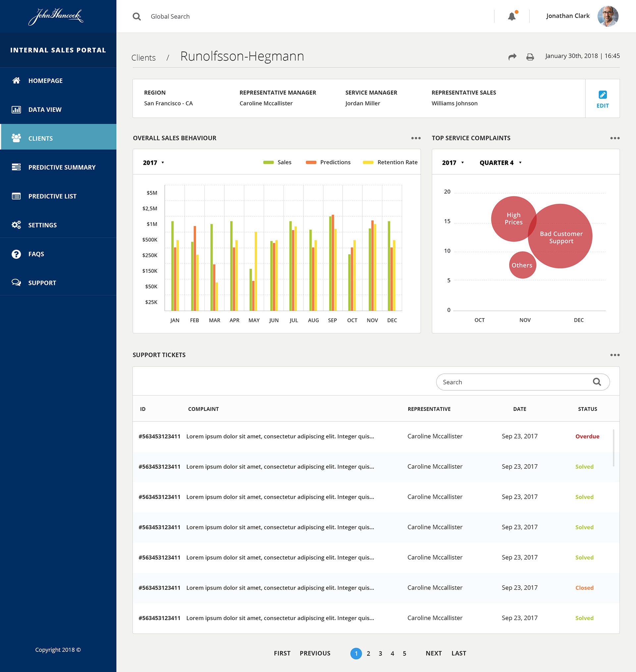Click the Homepage house icon

pos(16,81)
